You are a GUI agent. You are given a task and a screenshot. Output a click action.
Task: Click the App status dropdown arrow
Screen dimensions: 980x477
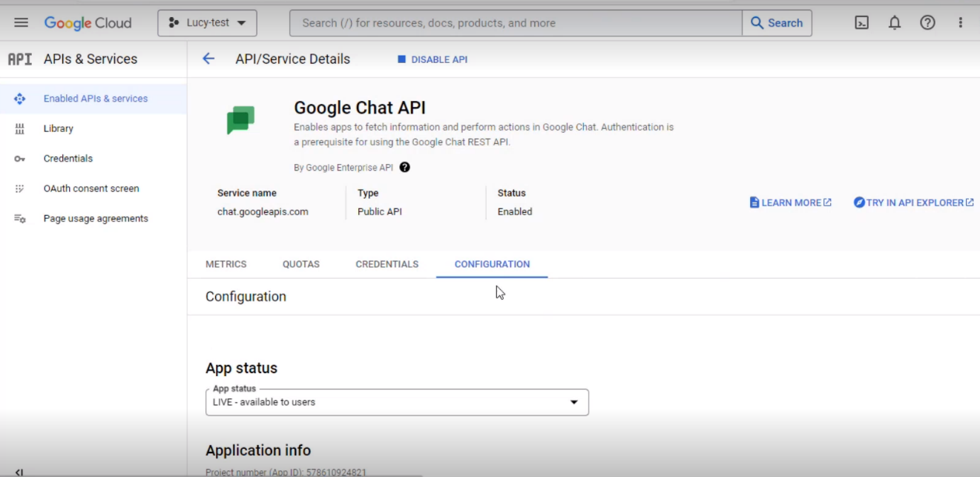(x=573, y=402)
